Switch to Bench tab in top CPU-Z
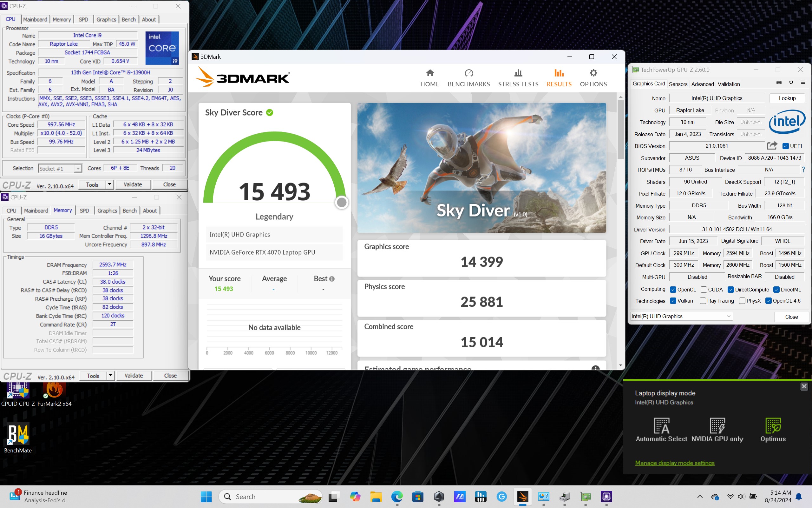 click(x=128, y=19)
